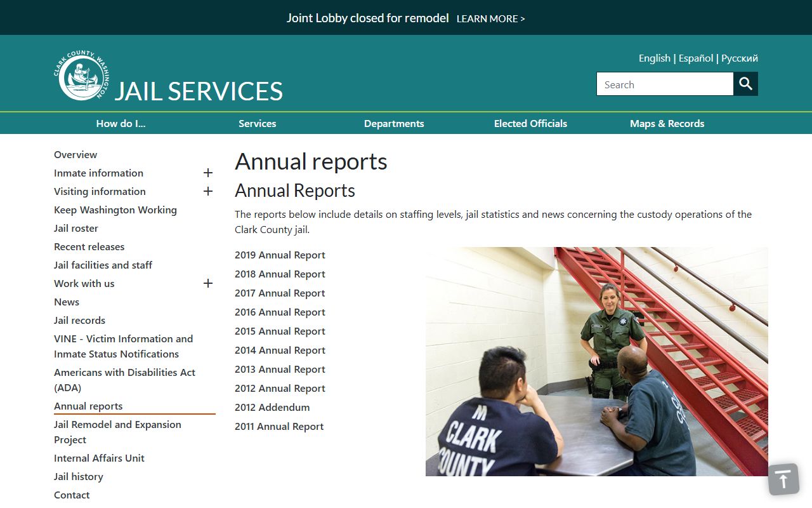Switch language to Русский
Image resolution: width=812 pixels, height=508 pixels.
740,58
